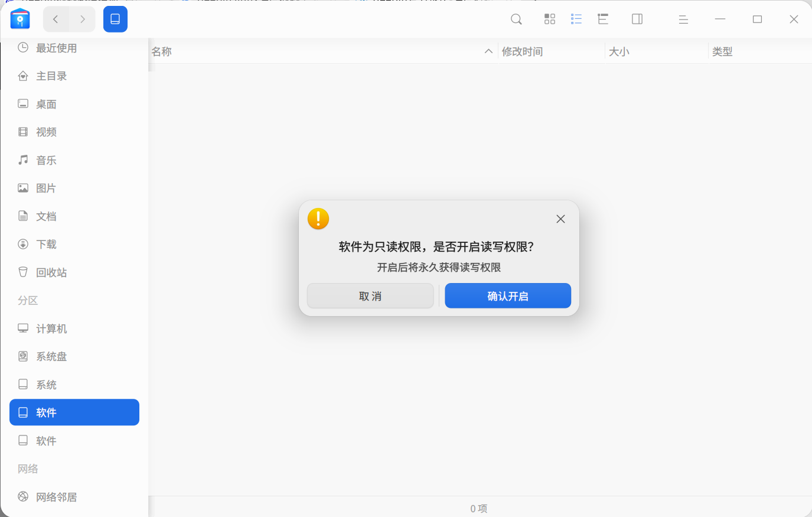This screenshot has width=812, height=517.
Task: Toggle the detail side panel icon
Action: point(637,19)
